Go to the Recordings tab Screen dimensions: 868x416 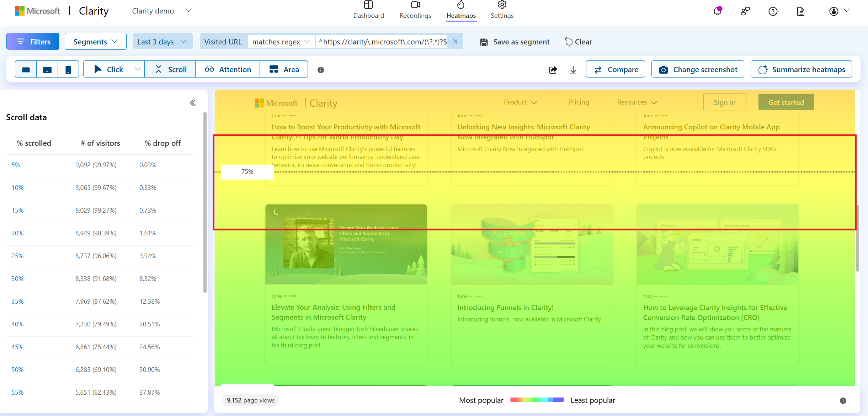pos(415,11)
